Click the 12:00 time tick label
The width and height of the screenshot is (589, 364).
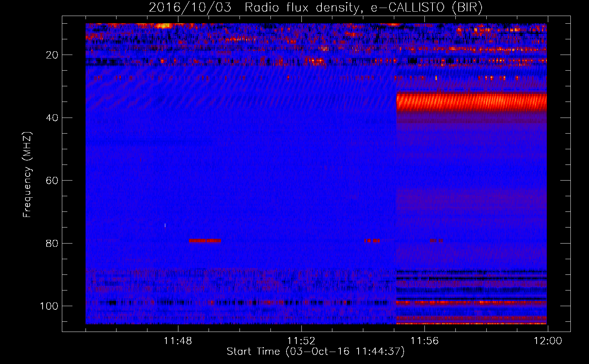[x=548, y=341]
